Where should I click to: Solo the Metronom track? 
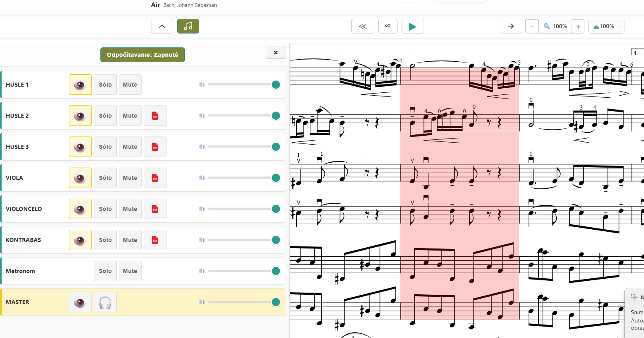[105, 271]
